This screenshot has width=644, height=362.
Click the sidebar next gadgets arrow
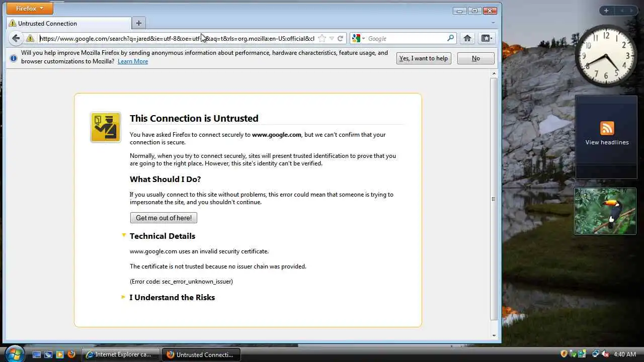pyautogui.click(x=631, y=11)
